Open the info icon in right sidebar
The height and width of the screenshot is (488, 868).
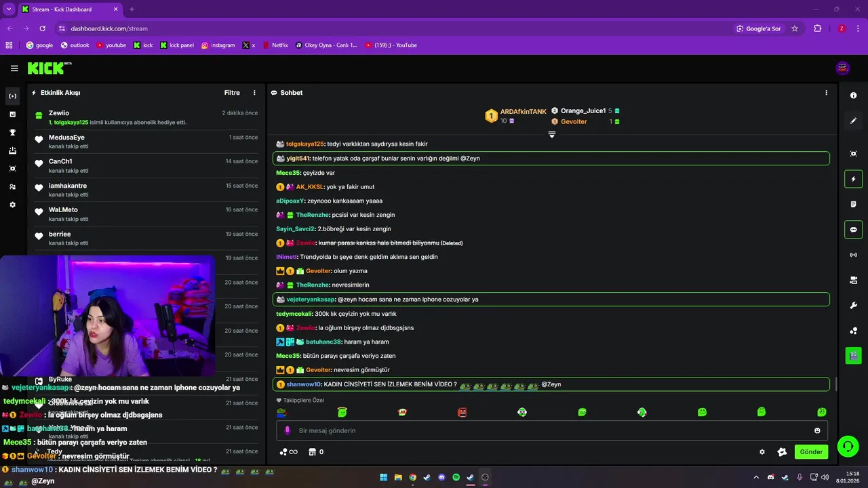click(x=853, y=96)
